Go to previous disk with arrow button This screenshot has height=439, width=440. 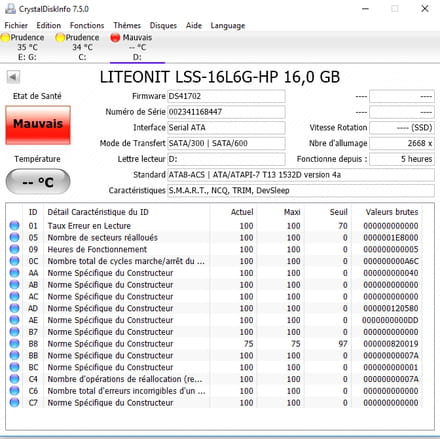(13, 77)
